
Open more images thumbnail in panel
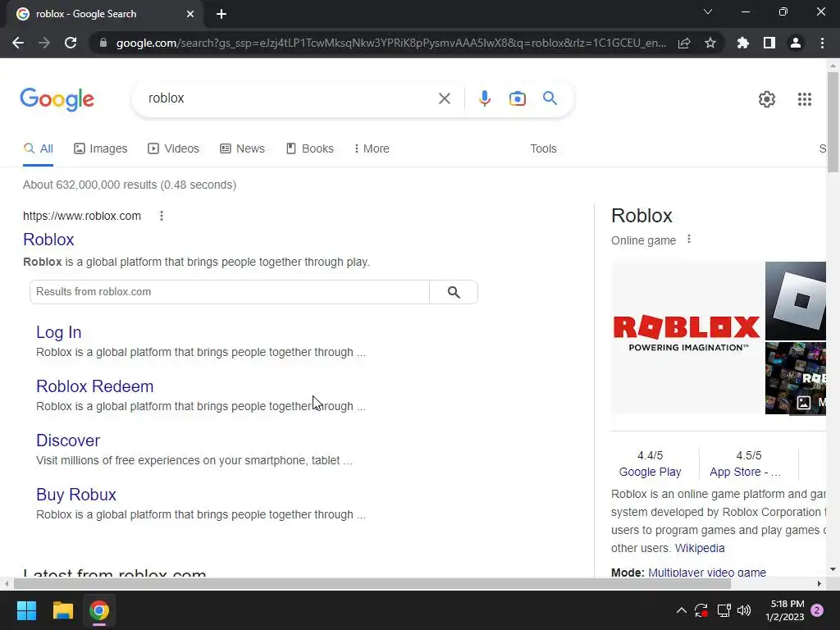[796, 378]
